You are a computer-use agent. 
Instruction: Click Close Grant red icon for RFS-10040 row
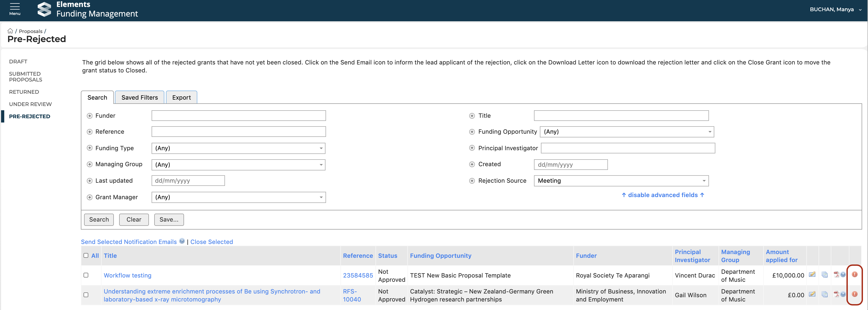(x=854, y=294)
